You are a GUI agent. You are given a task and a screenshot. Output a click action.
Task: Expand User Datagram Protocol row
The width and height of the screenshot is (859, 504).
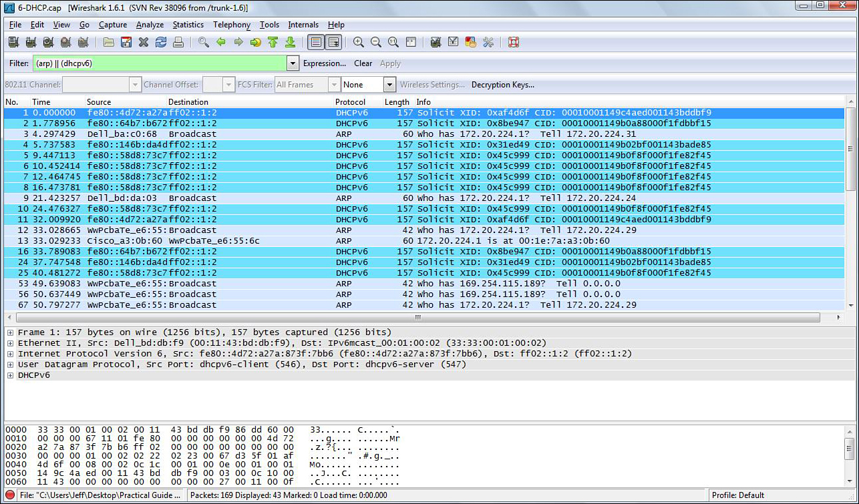(x=10, y=364)
